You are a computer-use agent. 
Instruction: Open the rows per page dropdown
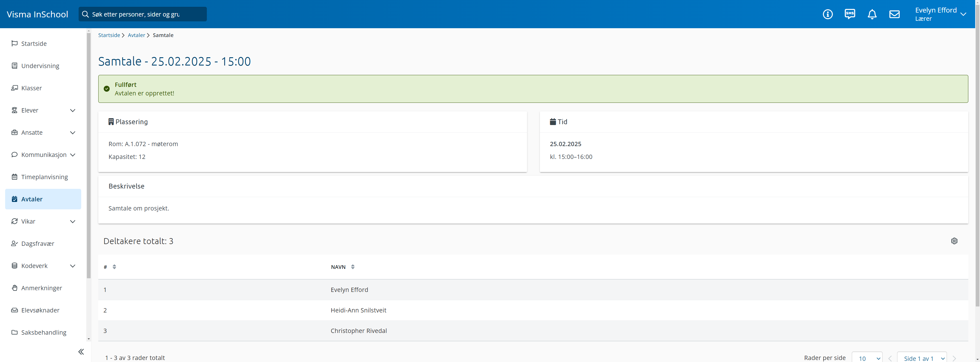tap(867, 358)
